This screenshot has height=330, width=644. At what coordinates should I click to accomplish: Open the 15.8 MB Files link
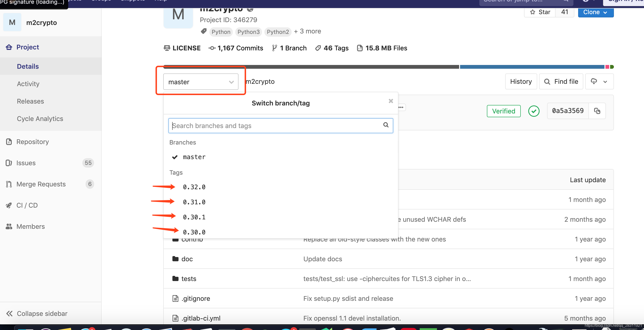pyautogui.click(x=382, y=48)
